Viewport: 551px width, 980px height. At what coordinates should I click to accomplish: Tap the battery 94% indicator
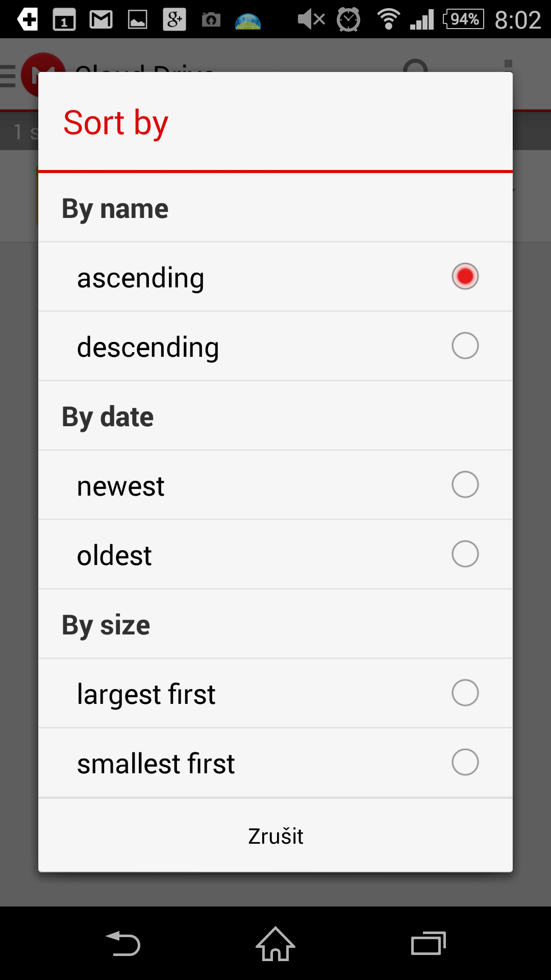463,19
